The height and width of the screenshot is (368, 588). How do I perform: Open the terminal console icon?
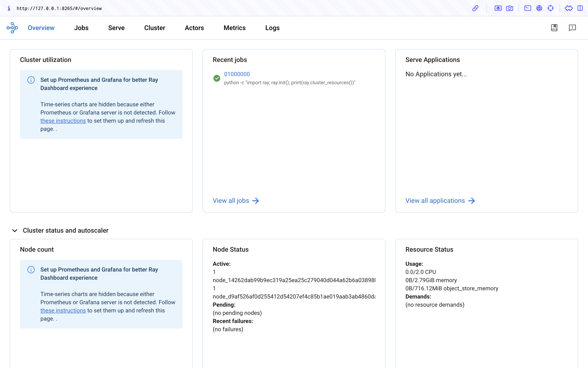[528, 8]
